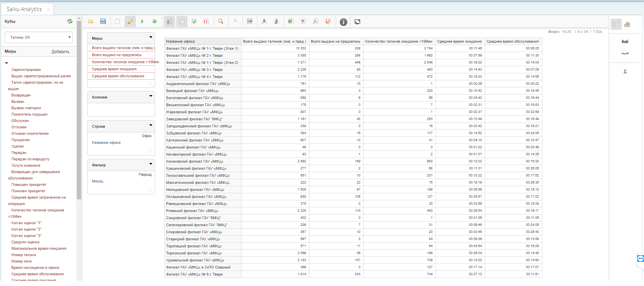Screen dimensions: 644x286
Task: Click the Название офиса column header
Action: pyautogui.click(x=203, y=41)
